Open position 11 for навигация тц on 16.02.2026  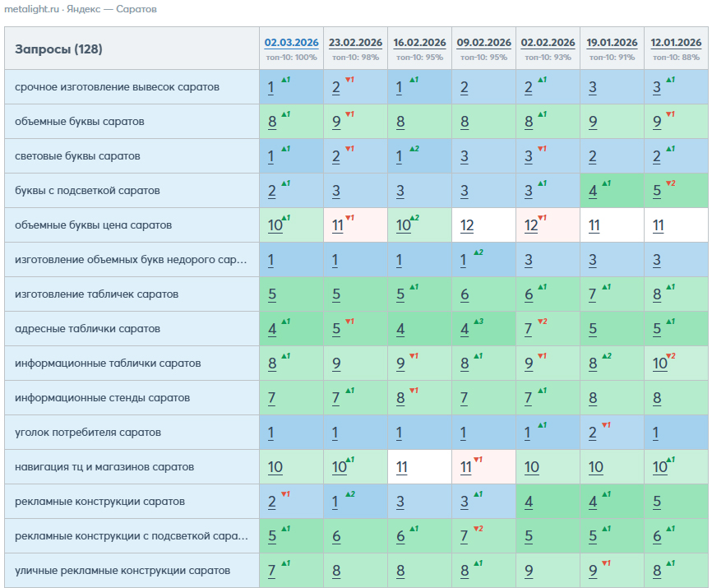401,467
